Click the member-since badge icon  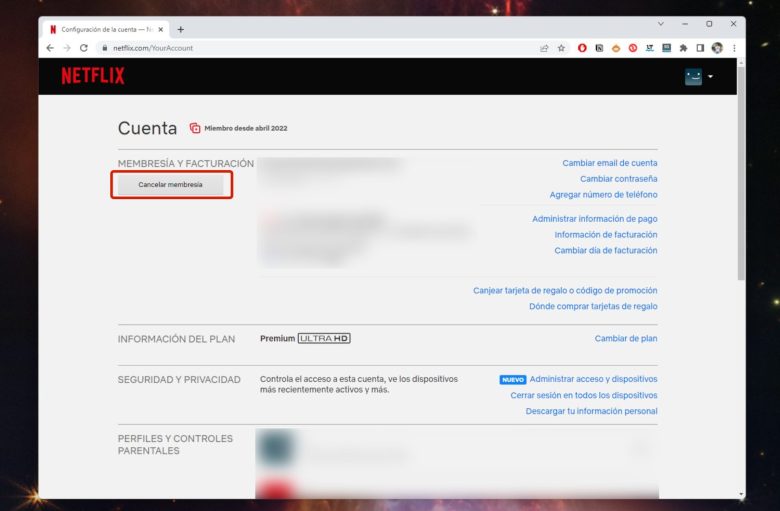tap(195, 128)
